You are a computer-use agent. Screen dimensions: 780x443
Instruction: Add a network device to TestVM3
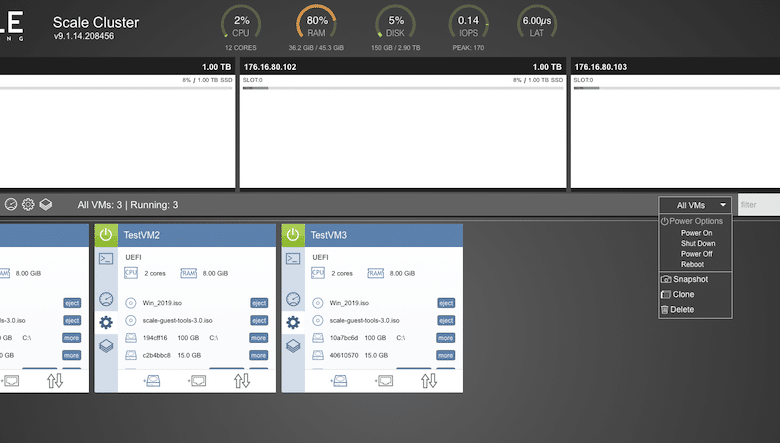(384, 381)
